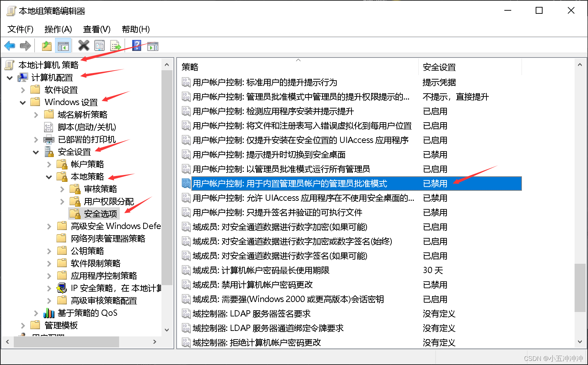Click the Up one level folder icon
This screenshot has height=365, width=588.
[x=46, y=45]
